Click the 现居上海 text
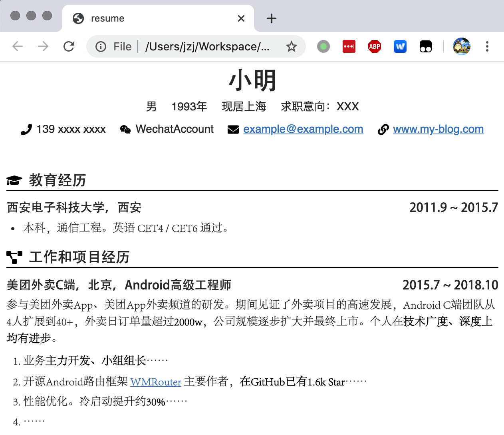This screenshot has width=504, height=435. (244, 106)
